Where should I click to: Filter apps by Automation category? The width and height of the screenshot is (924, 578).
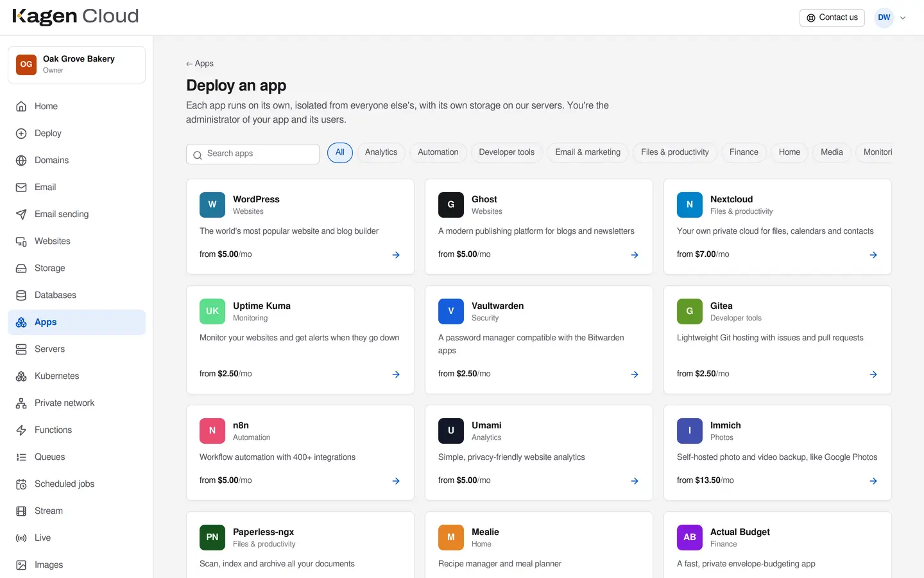pyautogui.click(x=438, y=153)
